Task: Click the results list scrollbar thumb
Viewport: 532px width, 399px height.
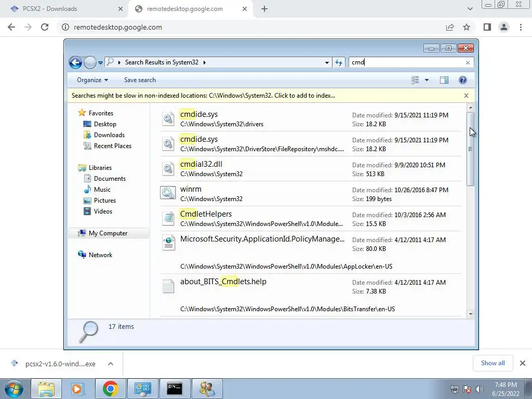Action: tap(470, 149)
